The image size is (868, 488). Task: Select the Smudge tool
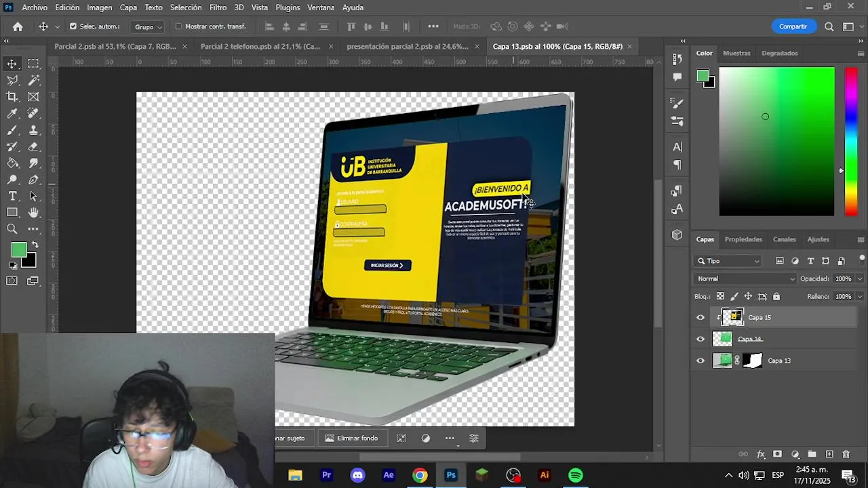(33, 163)
